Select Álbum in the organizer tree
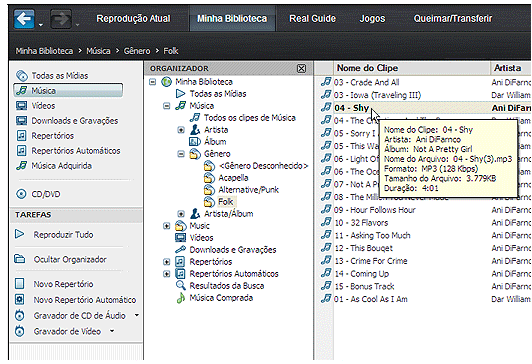Viewport: 532px width, 364px height. [208, 142]
